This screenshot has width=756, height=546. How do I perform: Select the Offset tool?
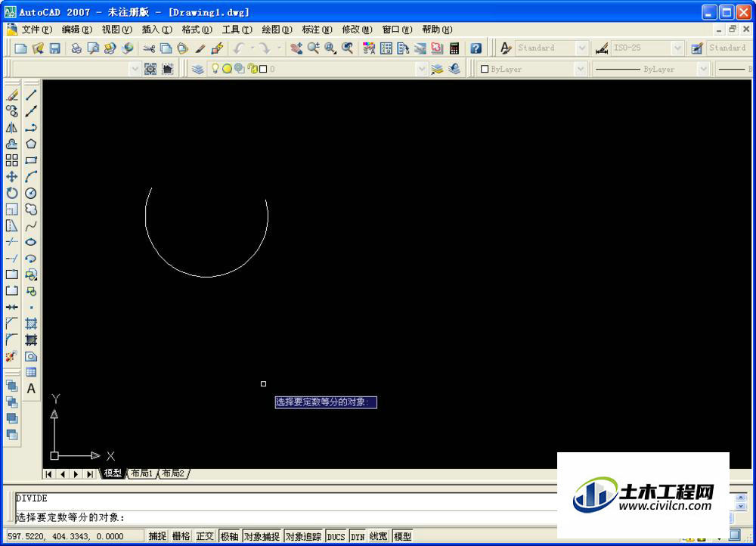pyautogui.click(x=12, y=144)
